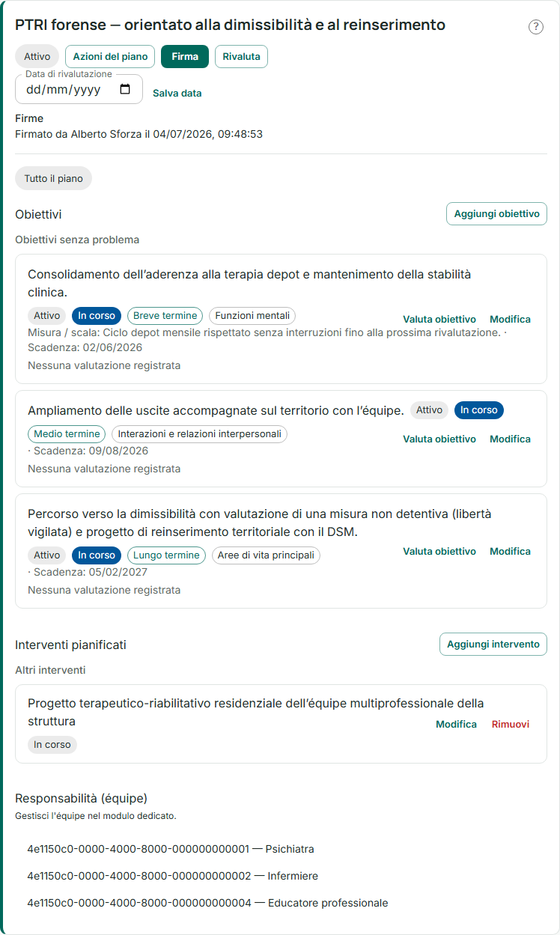Open the help question mark icon

[536, 27]
